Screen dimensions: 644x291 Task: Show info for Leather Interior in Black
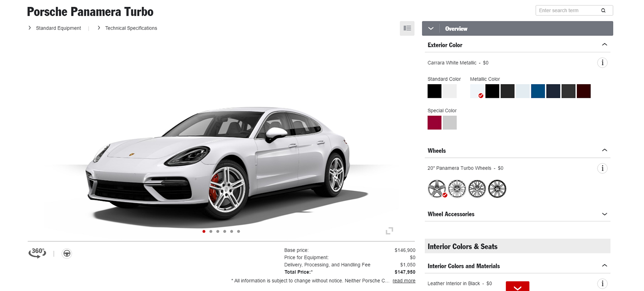(x=602, y=284)
